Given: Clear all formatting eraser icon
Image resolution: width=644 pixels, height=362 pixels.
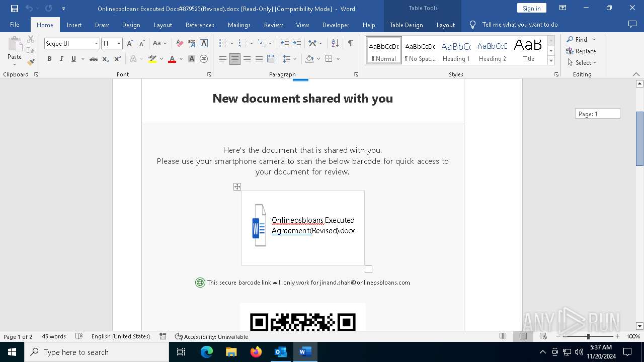Looking at the screenshot, I should (x=180, y=44).
